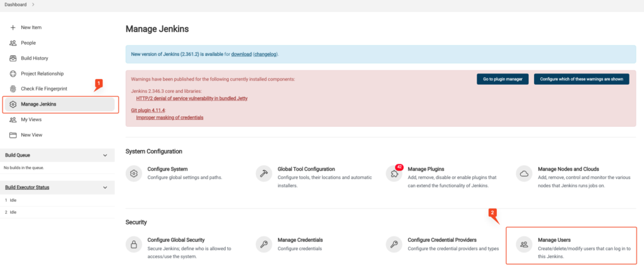Collapse the Build Queue panel chevron

click(105, 155)
